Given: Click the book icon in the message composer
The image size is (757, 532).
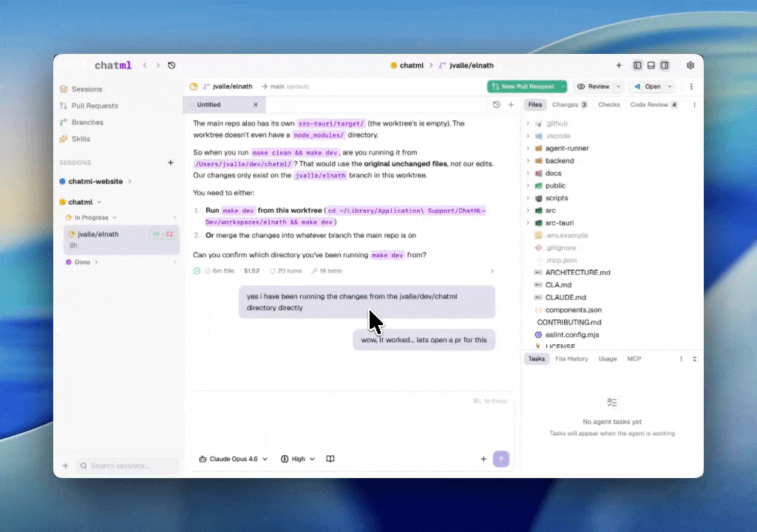Looking at the screenshot, I should (x=330, y=459).
